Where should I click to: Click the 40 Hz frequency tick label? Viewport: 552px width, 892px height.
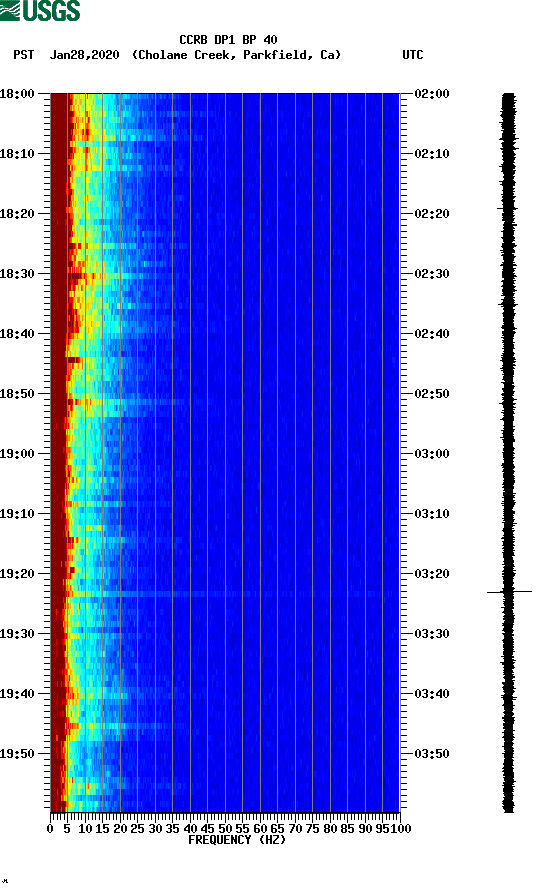pyautogui.click(x=190, y=829)
